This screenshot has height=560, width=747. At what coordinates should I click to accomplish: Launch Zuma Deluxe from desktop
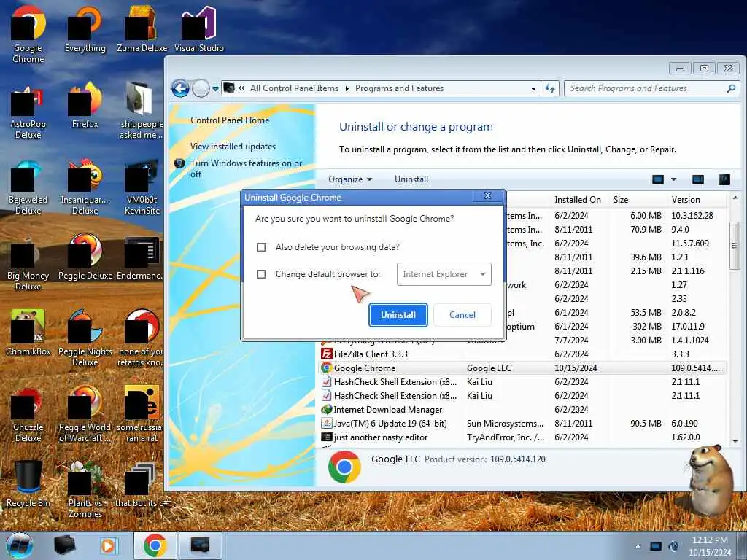coord(142,29)
